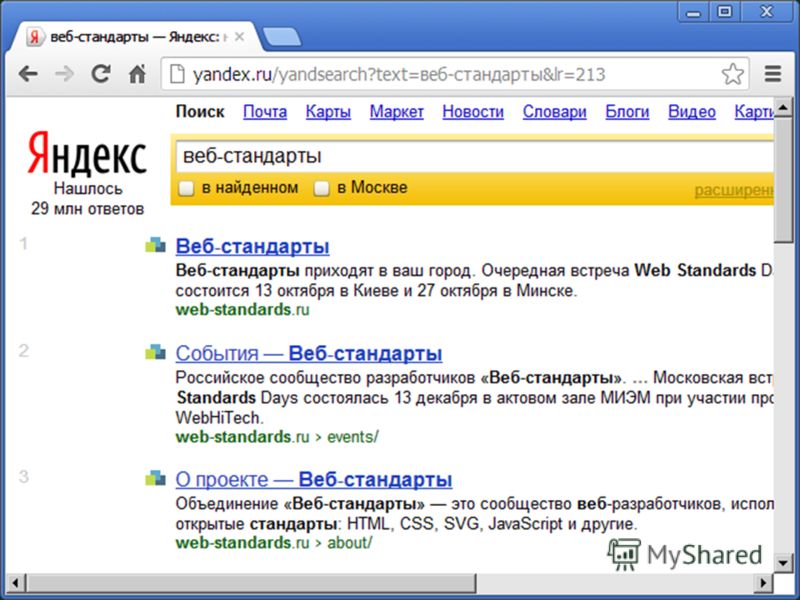Open the Почта link

tap(265, 112)
